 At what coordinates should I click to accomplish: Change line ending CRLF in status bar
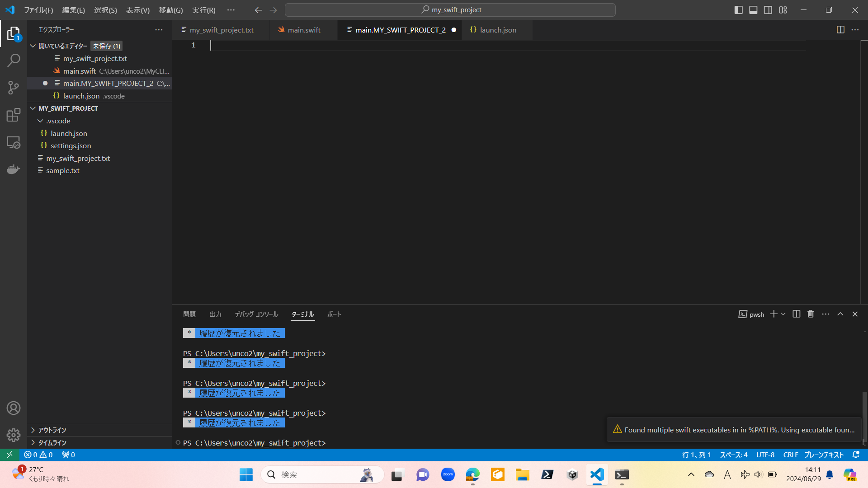(791, 455)
